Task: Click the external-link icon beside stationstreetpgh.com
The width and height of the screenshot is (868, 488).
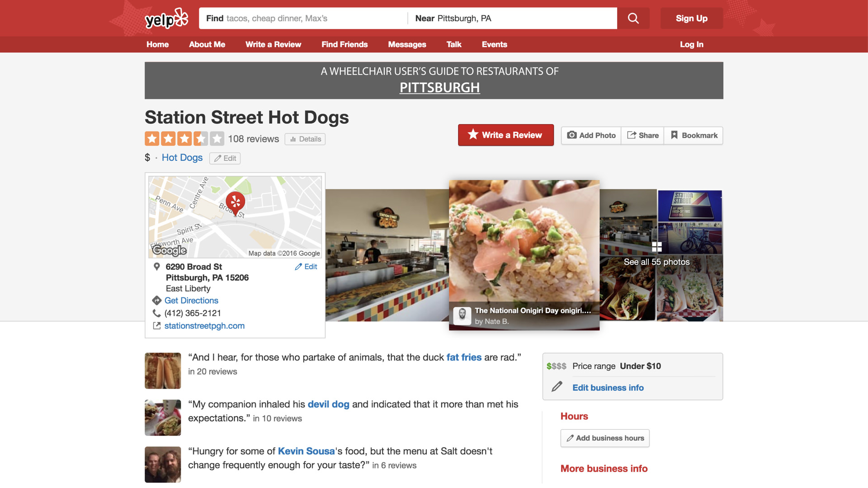Action: point(157,325)
